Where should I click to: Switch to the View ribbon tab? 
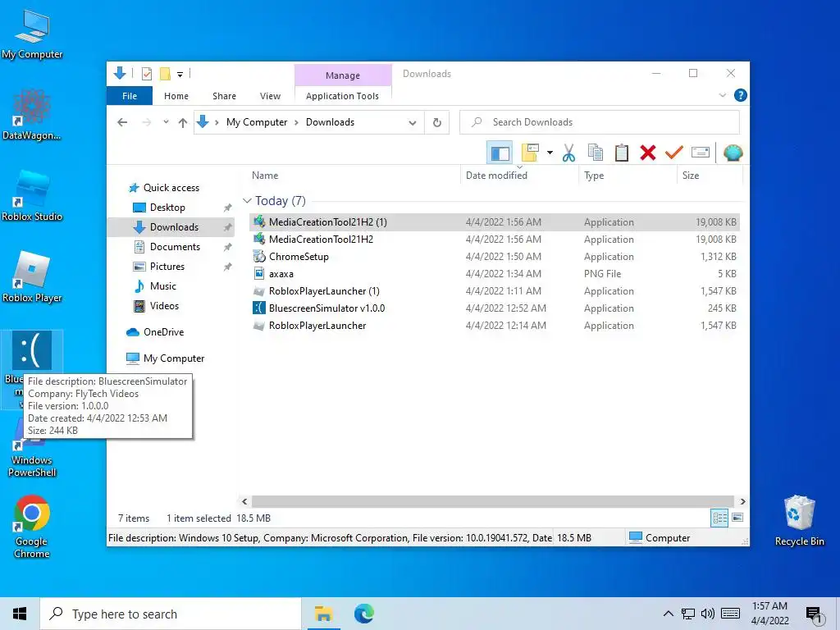point(270,96)
